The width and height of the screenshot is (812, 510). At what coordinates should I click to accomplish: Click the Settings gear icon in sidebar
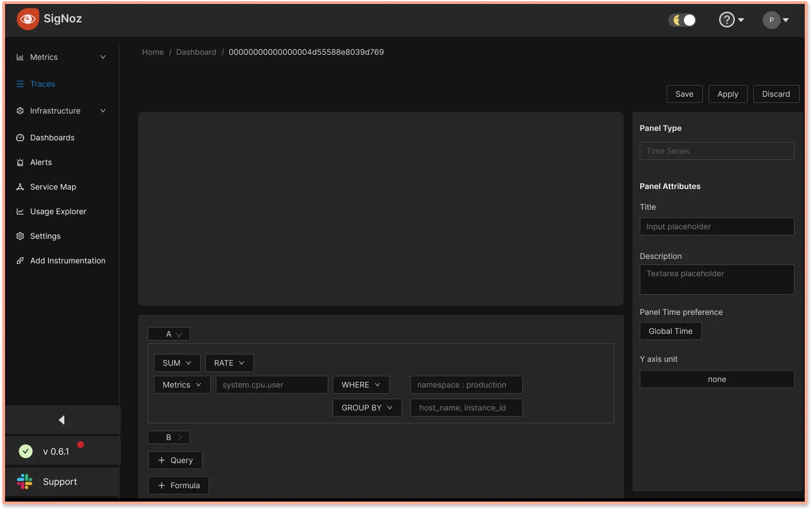point(20,236)
